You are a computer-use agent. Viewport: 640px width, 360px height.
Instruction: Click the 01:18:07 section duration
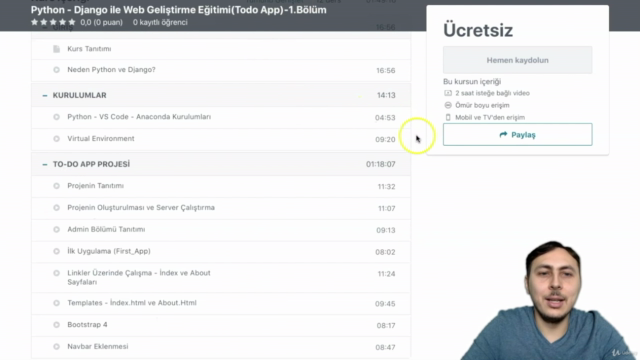click(x=381, y=164)
